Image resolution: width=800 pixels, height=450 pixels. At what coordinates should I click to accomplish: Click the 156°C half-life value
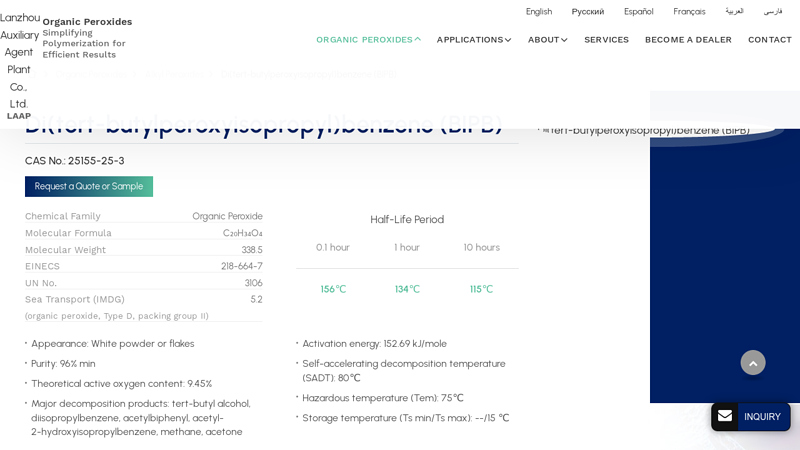(x=333, y=289)
